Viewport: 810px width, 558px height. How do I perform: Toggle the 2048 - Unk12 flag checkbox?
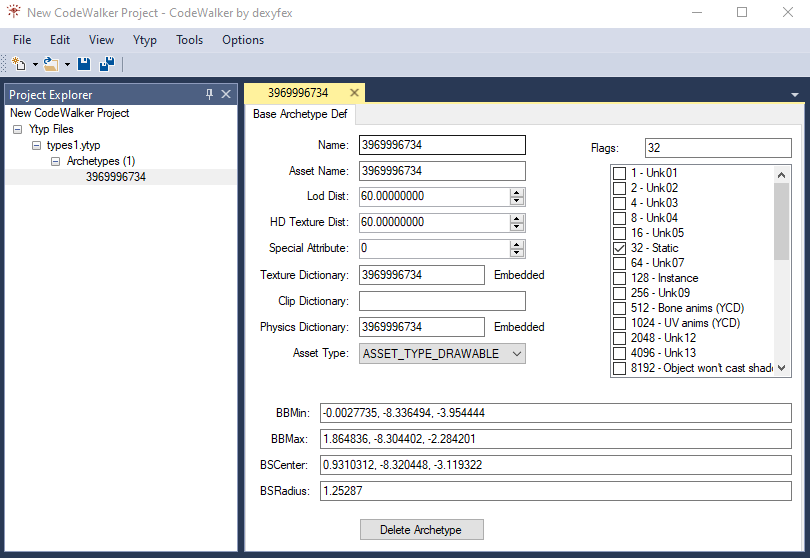(619, 338)
